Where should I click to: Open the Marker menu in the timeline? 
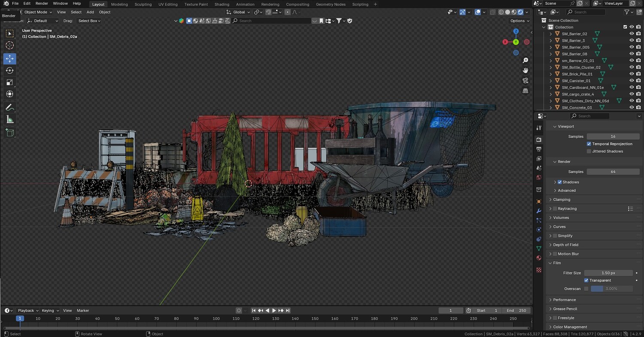tap(83, 310)
